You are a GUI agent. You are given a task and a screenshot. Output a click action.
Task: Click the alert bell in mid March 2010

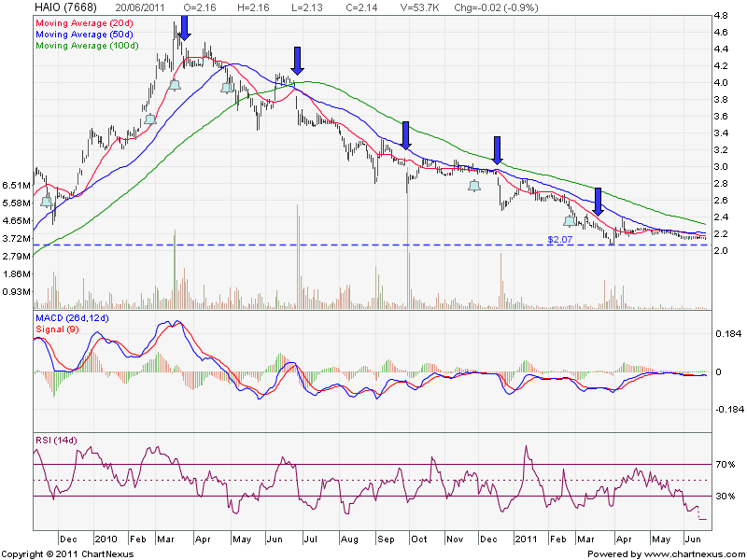coord(175,85)
